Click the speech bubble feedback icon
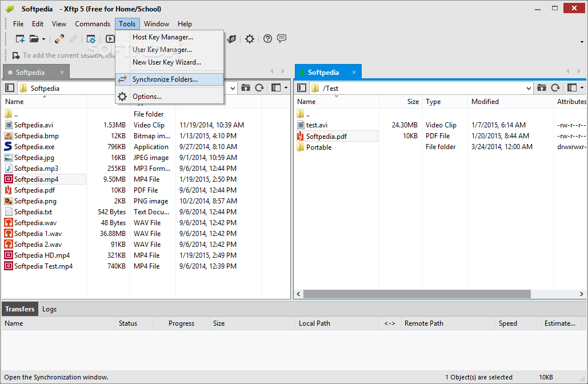588x384 pixels. 282,38
